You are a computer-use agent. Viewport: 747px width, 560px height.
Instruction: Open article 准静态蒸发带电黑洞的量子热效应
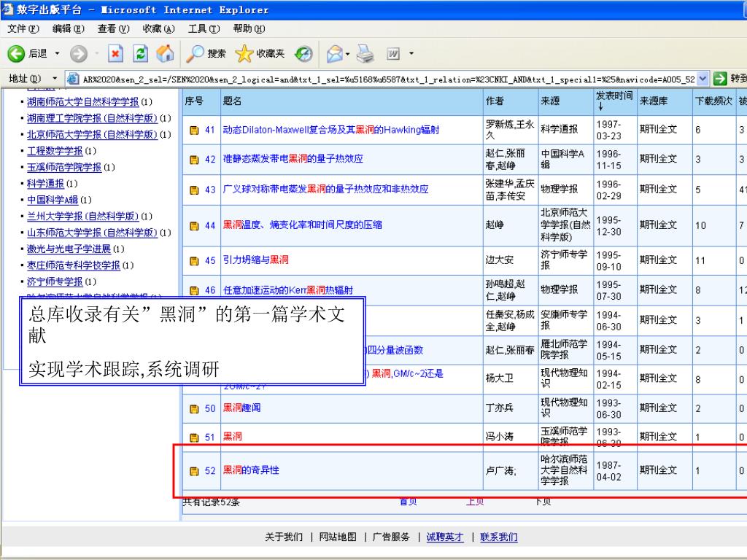(x=293, y=158)
